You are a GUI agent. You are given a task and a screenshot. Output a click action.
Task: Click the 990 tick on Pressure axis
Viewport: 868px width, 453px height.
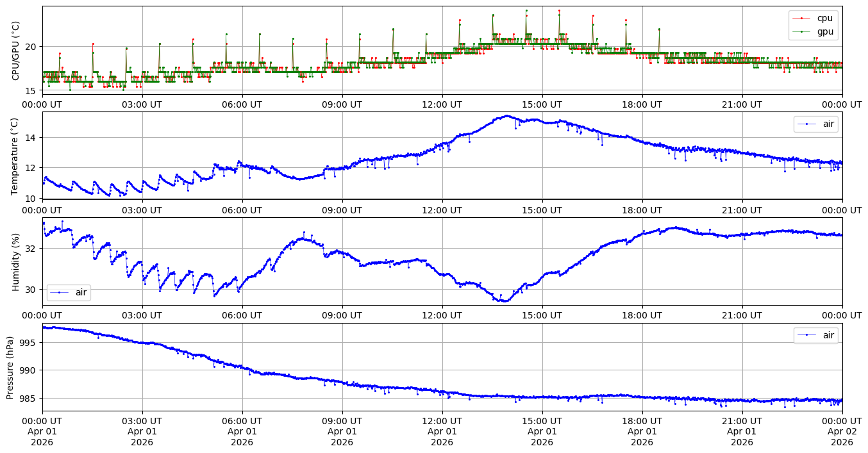coord(29,370)
